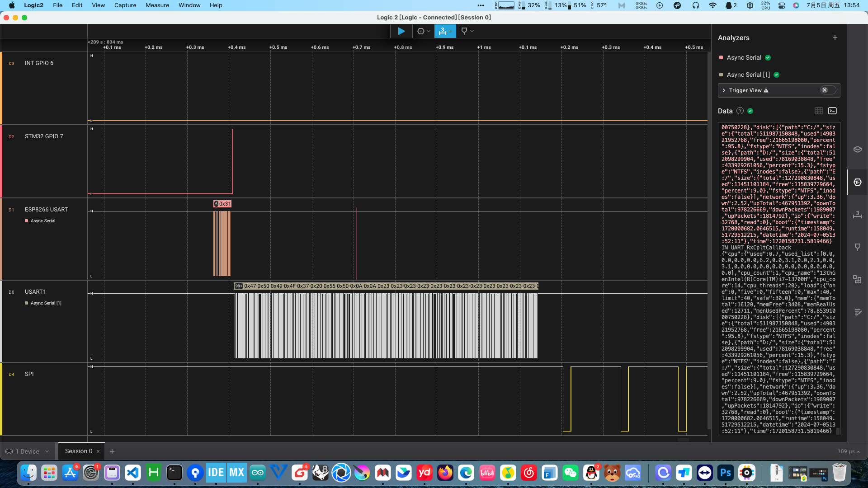Add a new analyzer with plus icon
This screenshot has height=488, width=868.
point(835,38)
